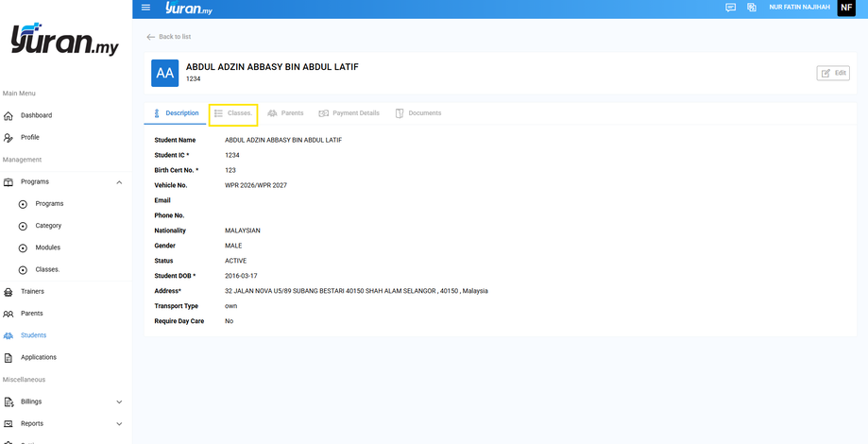868x444 pixels.
Task: Click the Applications document icon
Action: coord(8,358)
